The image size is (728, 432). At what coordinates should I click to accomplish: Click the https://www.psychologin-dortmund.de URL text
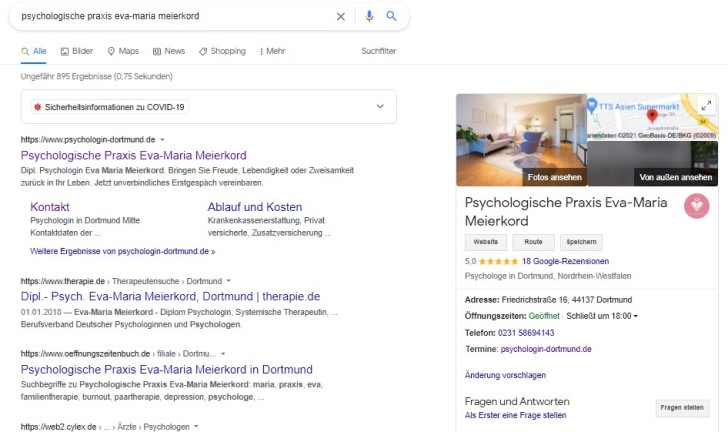pos(88,139)
